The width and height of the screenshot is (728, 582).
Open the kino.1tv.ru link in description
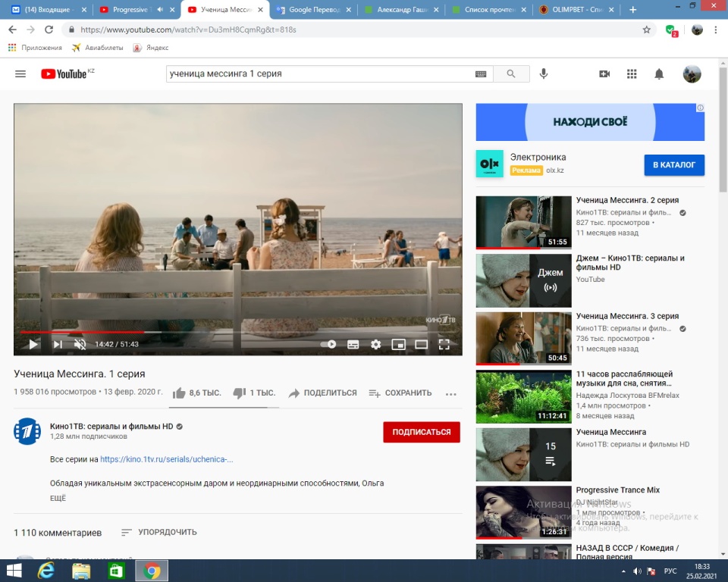tap(166, 459)
